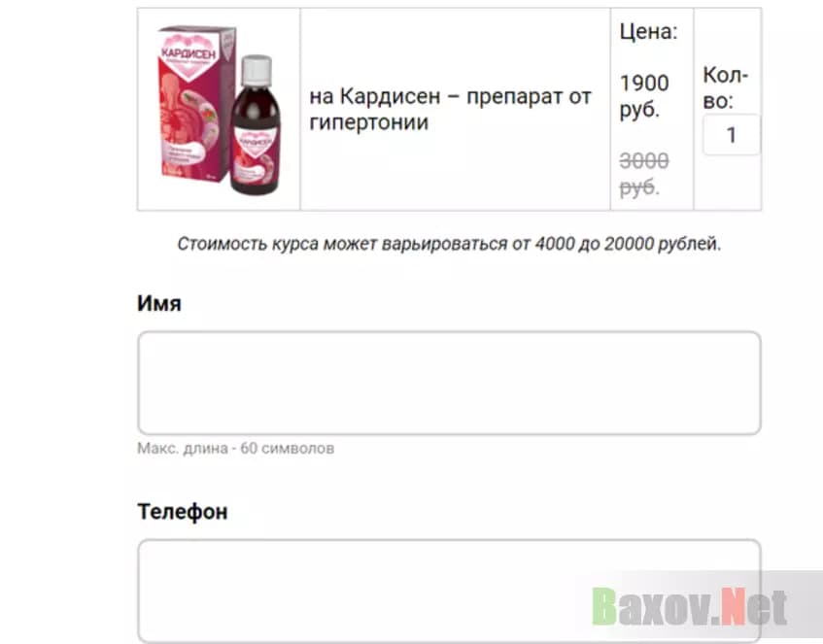Click the product title 'на Кардисен – препарат от гипертонии'

point(450,109)
